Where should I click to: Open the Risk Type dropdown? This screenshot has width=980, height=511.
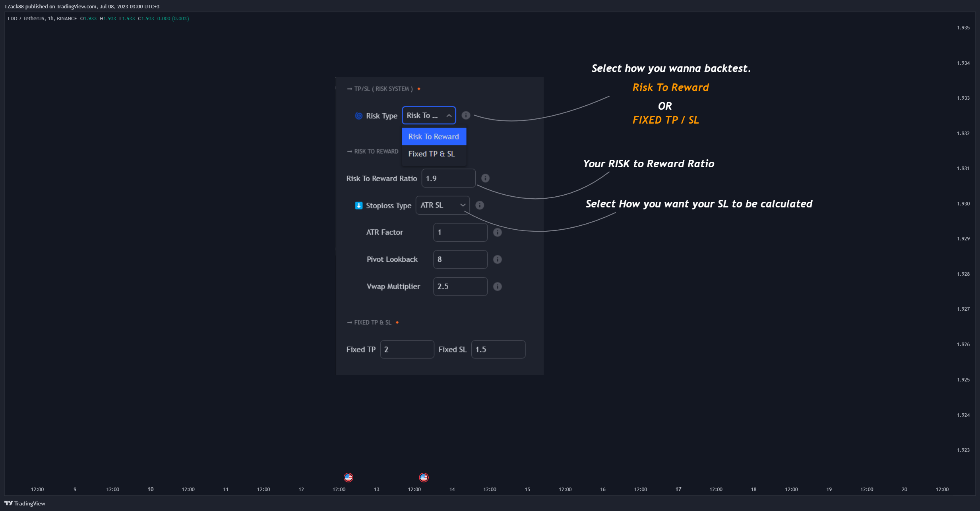(429, 115)
